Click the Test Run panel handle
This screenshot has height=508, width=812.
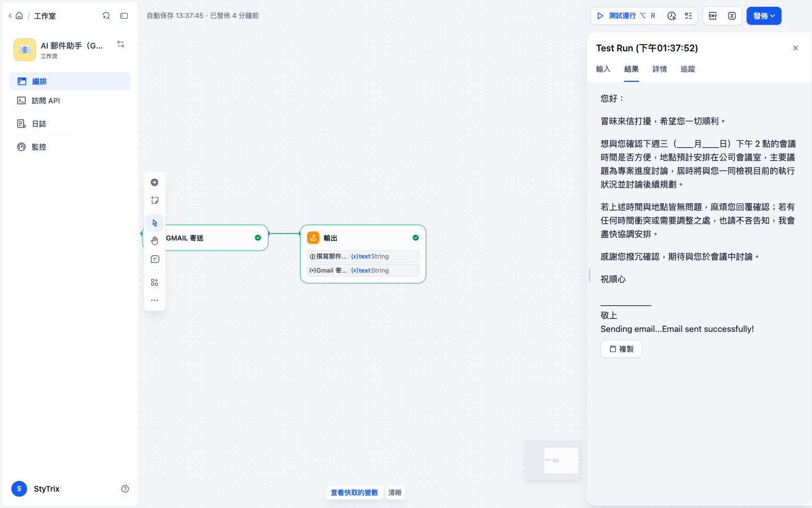[x=589, y=275]
